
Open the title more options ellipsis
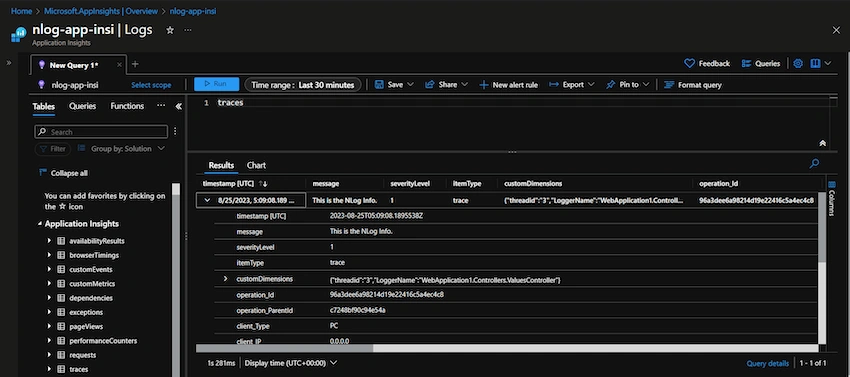tap(188, 30)
